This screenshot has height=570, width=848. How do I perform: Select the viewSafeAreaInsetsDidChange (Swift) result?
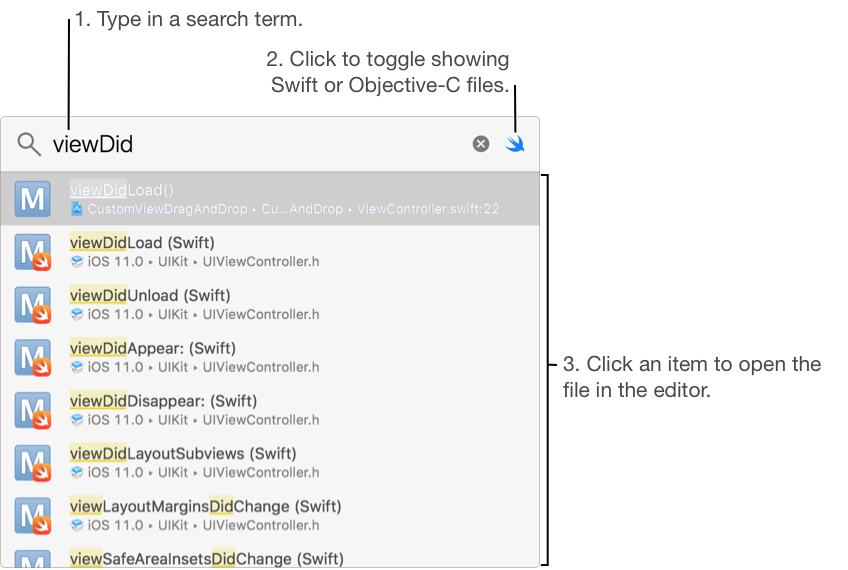tap(270, 558)
